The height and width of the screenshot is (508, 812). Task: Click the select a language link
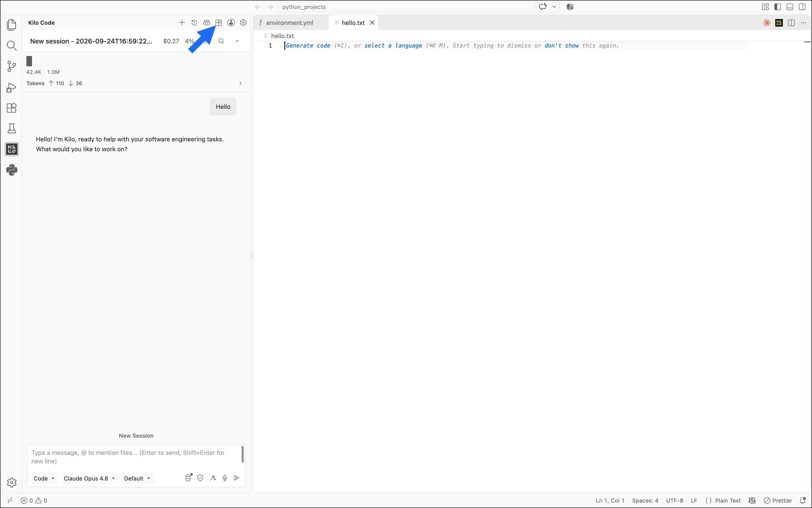click(x=393, y=45)
